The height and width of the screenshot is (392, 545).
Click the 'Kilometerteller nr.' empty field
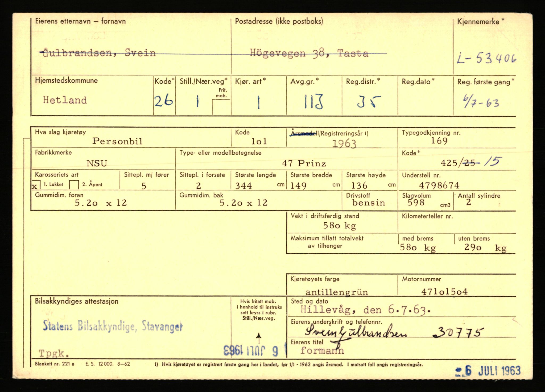pyautogui.click(x=457, y=222)
